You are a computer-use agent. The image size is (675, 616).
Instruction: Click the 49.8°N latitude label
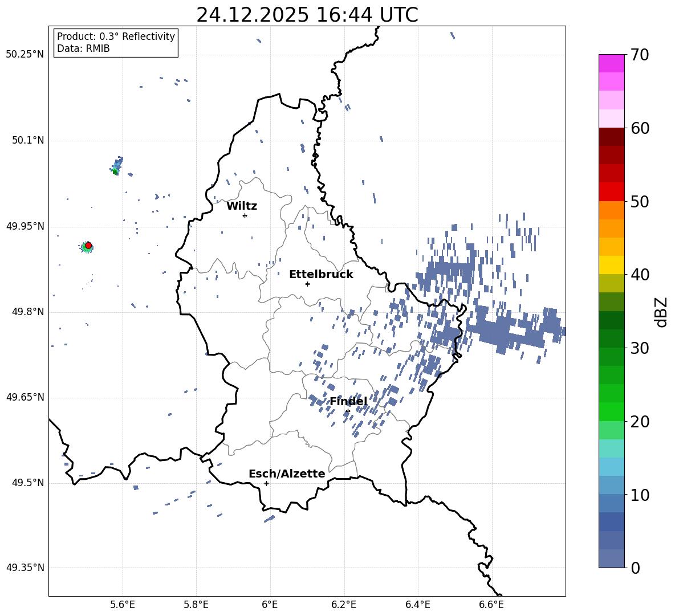click(28, 312)
